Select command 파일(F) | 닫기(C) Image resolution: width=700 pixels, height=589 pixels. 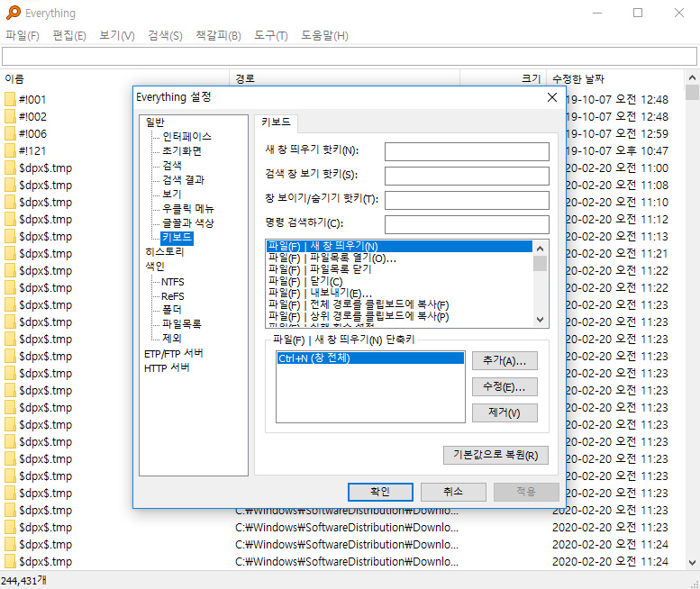(399, 281)
